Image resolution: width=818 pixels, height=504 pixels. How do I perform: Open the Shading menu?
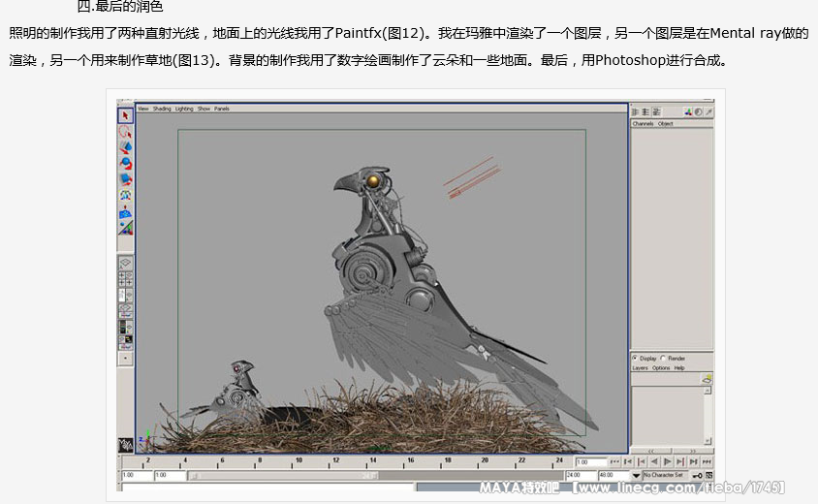tap(162, 109)
